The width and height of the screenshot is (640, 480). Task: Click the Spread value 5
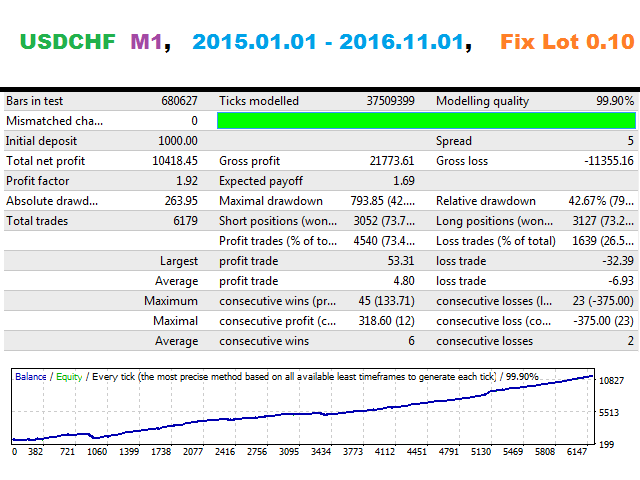(x=631, y=141)
